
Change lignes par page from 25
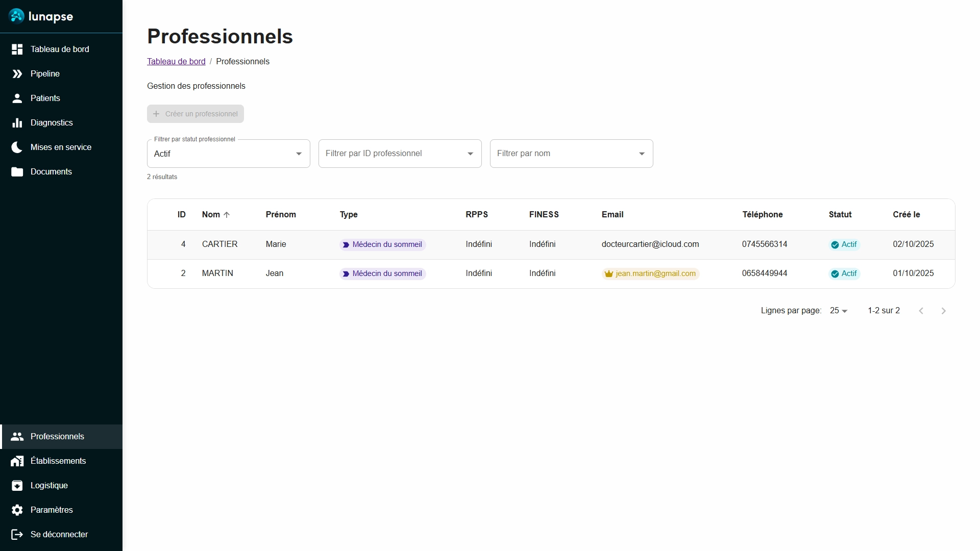coord(838,310)
